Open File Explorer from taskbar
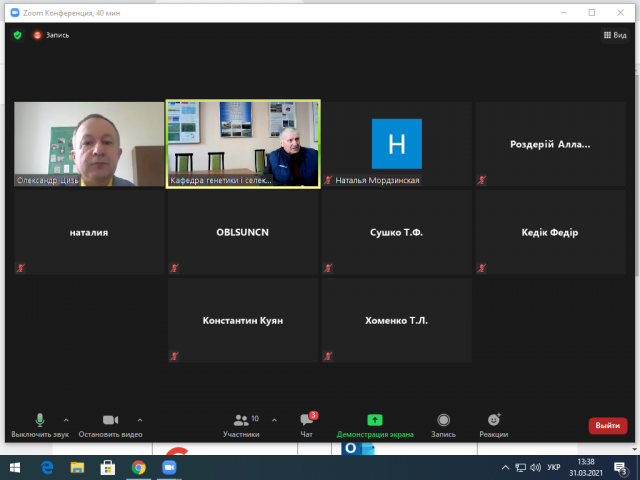This screenshot has width=640, height=480. (x=77, y=467)
